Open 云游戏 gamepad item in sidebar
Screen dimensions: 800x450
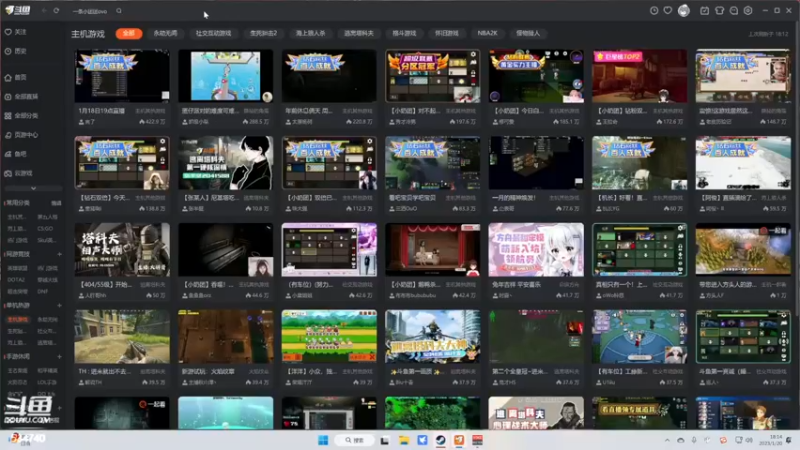click(x=18, y=173)
